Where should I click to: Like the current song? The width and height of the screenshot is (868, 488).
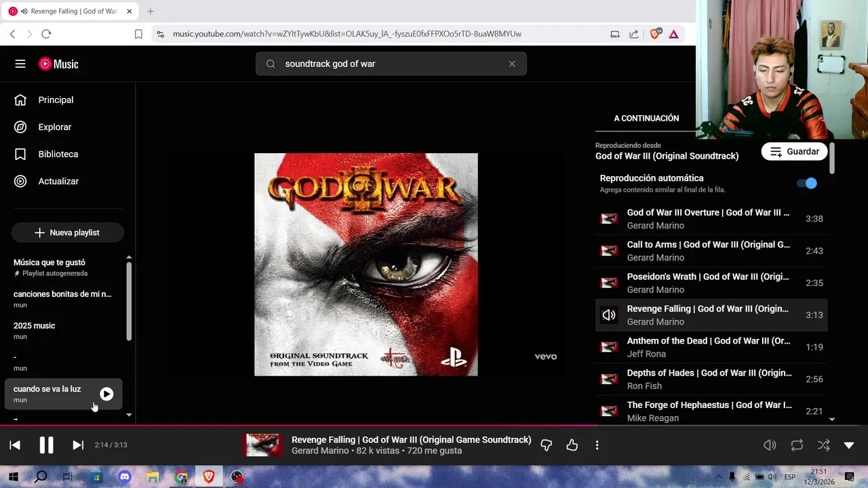tap(572, 445)
